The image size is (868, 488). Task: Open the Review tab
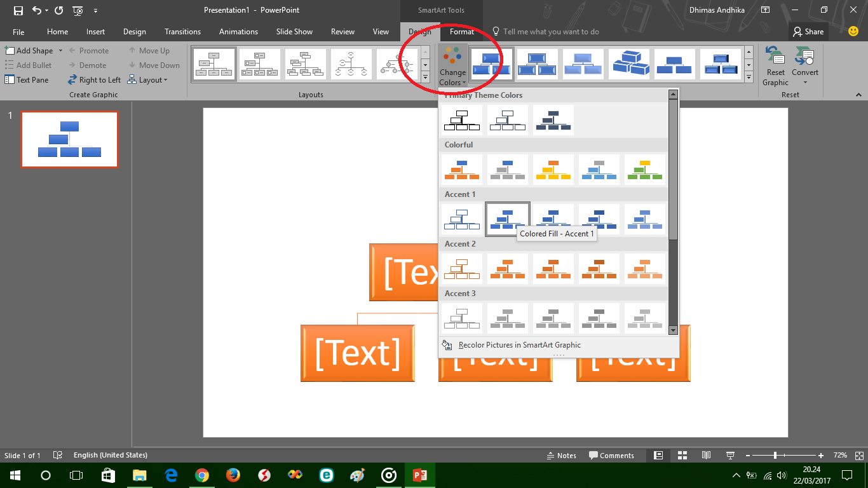342,32
